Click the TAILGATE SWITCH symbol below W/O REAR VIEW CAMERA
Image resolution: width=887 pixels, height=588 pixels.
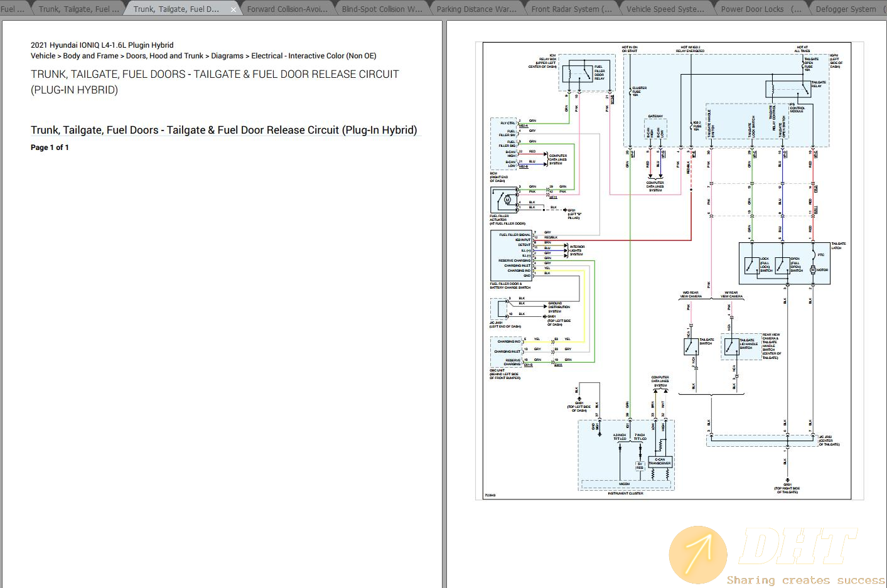coord(691,346)
